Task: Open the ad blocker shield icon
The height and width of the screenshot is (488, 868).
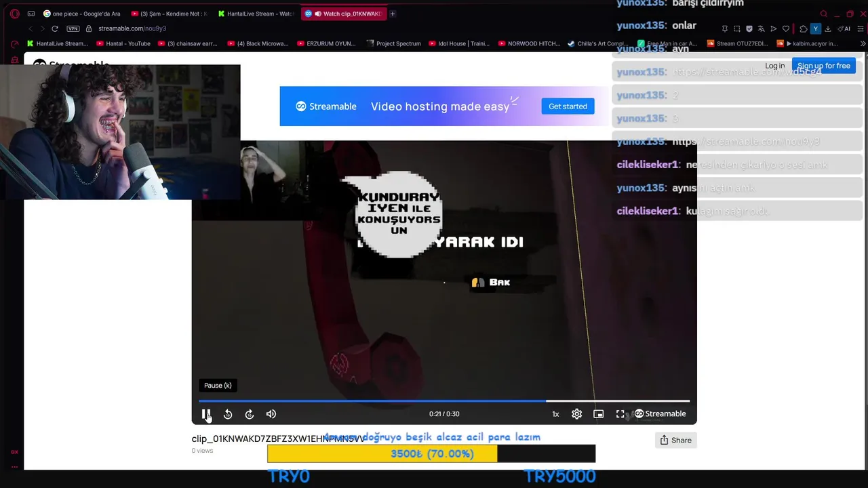Action: coord(749,28)
